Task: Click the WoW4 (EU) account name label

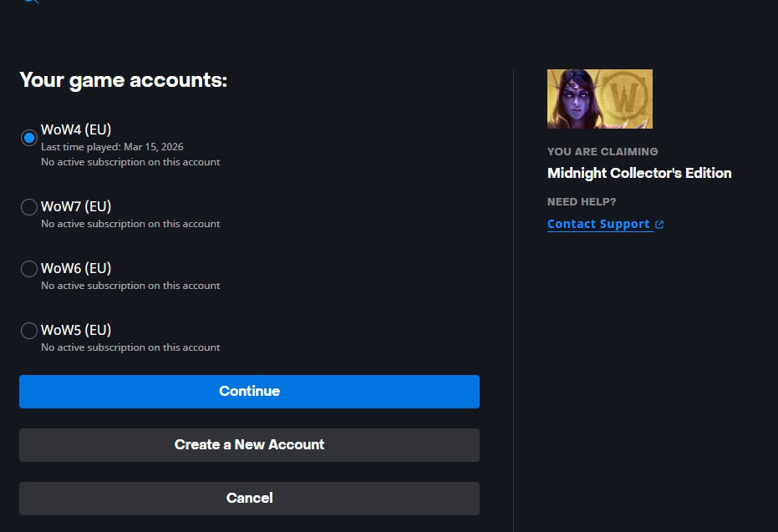Action: pyautogui.click(x=76, y=129)
